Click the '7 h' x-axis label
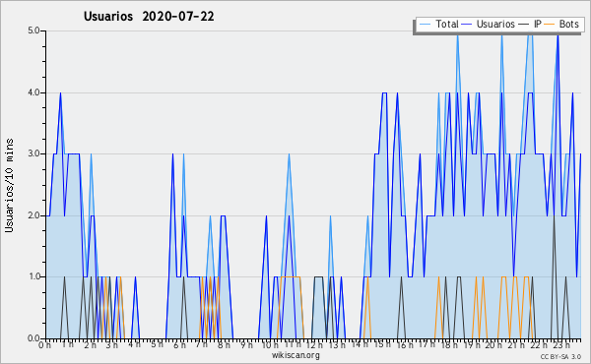Viewport: 591px width, 364px height. [x=202, y=344]
